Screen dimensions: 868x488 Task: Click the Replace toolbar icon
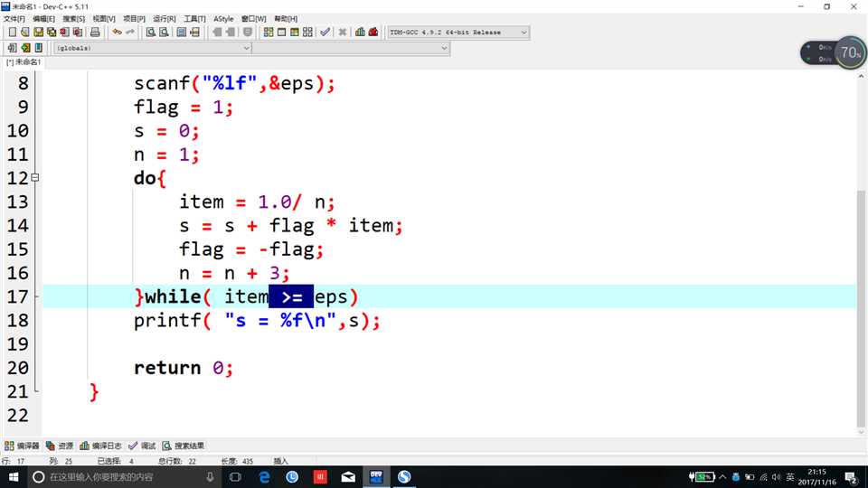tap(164, 33)
